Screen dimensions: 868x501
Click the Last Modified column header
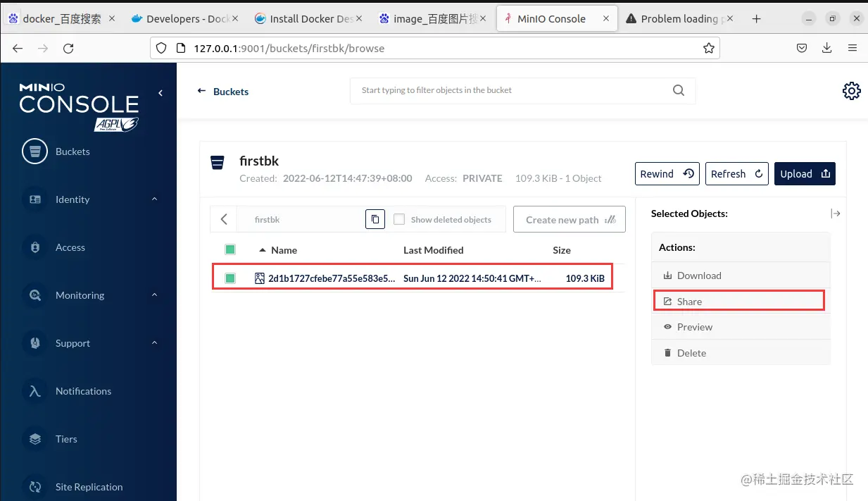click(x=433, y=250)
